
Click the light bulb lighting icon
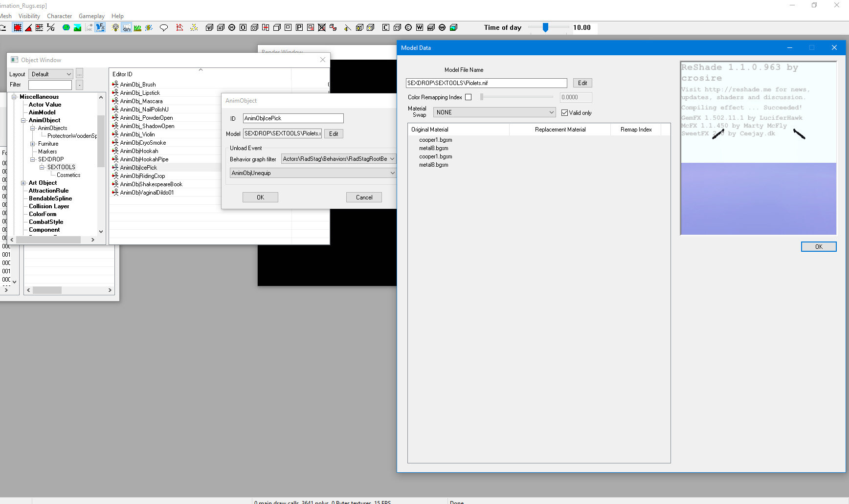point(115,28)
